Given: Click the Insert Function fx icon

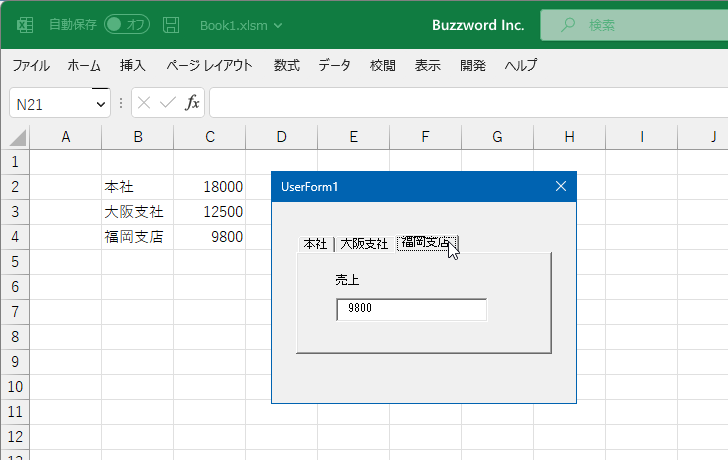Looking at the screenshot, I should (x=192, y=103).
